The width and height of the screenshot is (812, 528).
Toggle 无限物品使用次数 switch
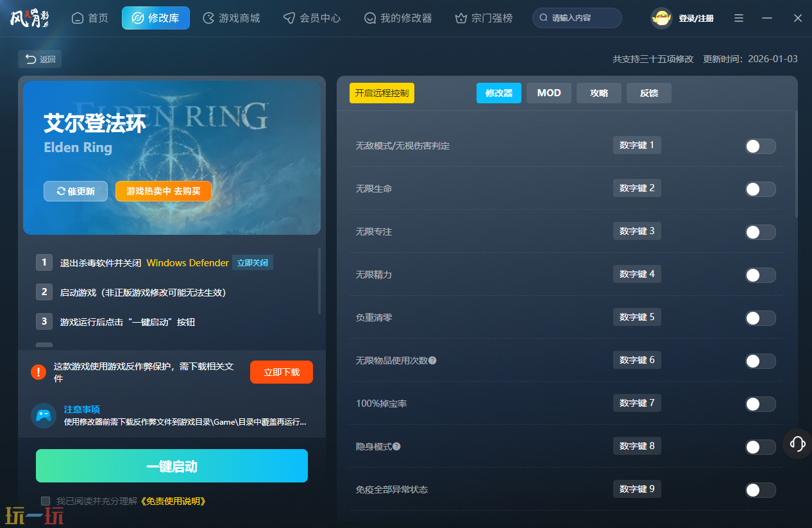point(760,361)
